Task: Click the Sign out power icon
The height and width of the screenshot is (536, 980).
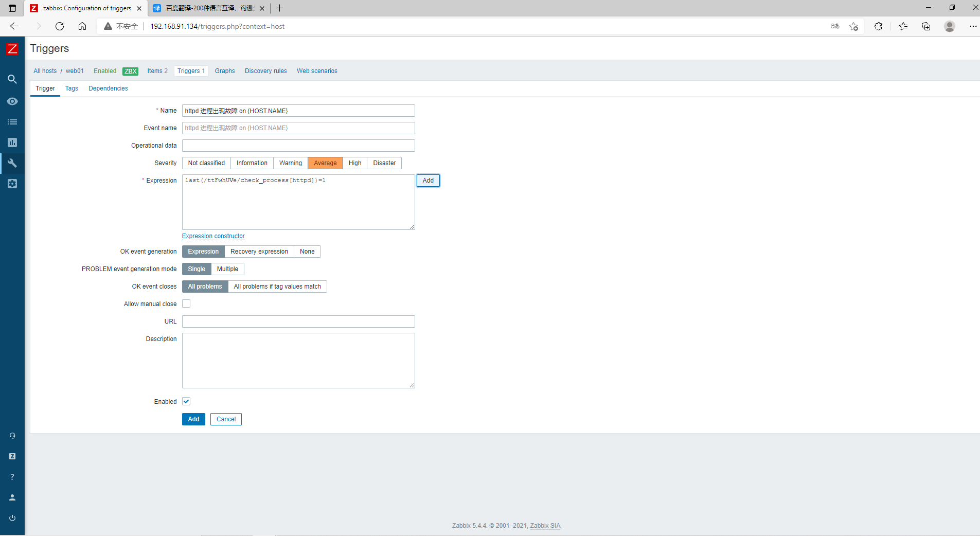Action: 12,518
